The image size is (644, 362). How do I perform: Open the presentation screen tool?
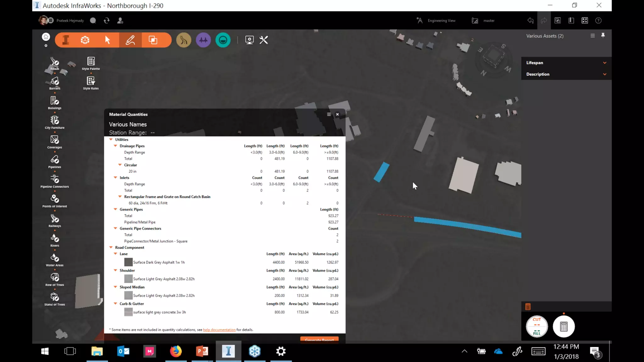click(249, 40)
